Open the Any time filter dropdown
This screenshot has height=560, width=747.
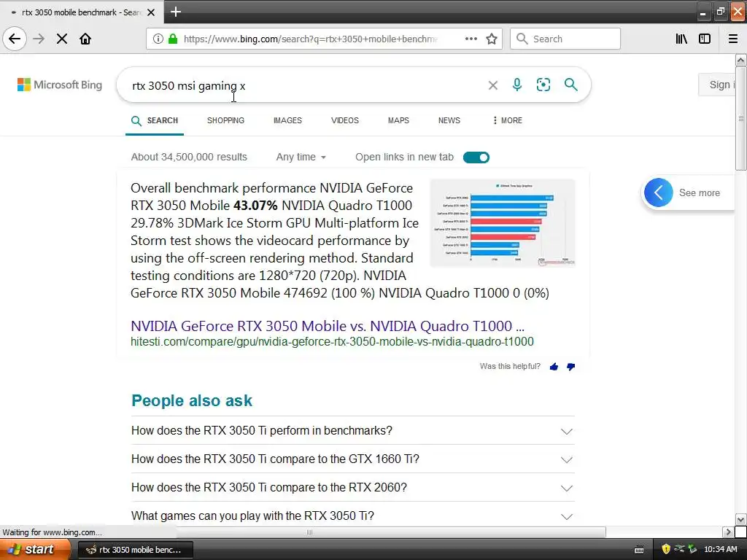pyautogui.click(x=301, y=157)
